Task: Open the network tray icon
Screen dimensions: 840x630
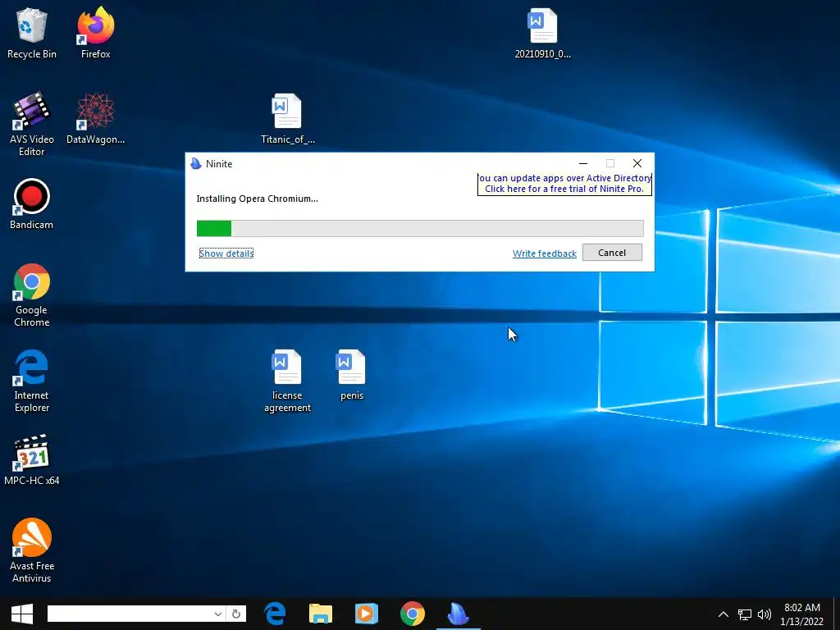Action: (x=745, y=614)
